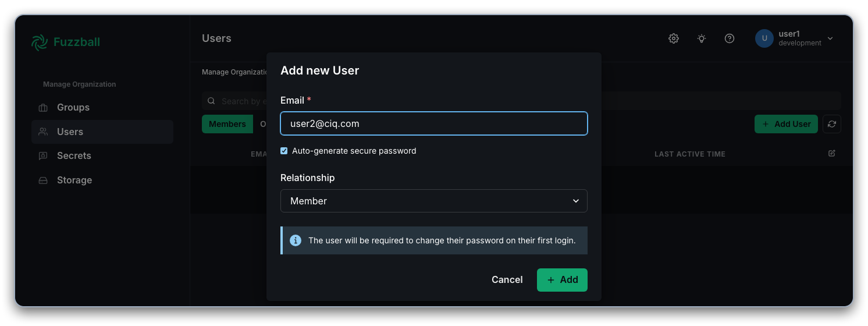Click the blue info icon in the notice banner
The height and width of the screenshot is (326, 868).
(296, 240)
